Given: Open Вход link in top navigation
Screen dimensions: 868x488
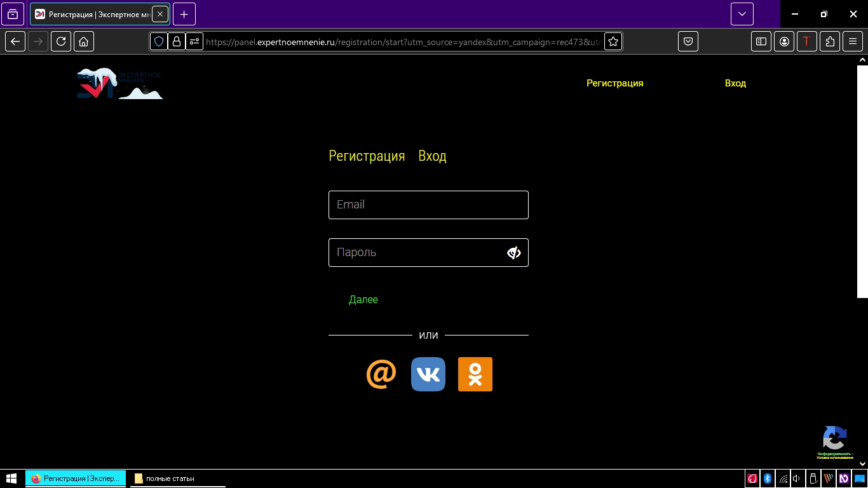Looking at the screenshot, I should click(735, 83).
